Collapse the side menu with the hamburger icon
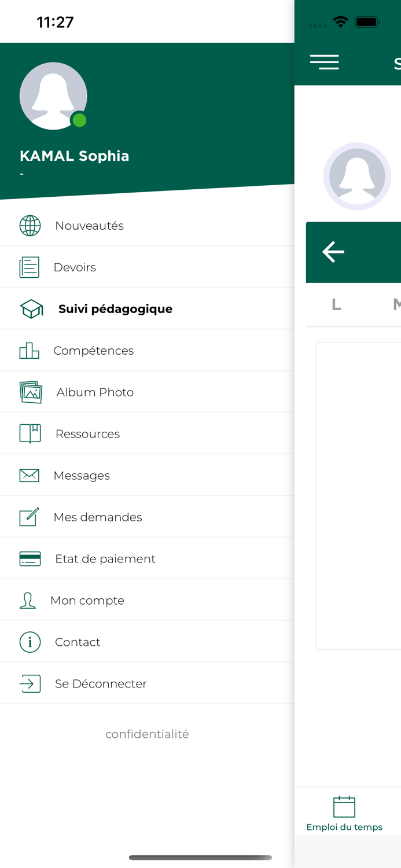The width and height of the screenshot is (401, 868). pyautogui.click(x=325, y=62)
